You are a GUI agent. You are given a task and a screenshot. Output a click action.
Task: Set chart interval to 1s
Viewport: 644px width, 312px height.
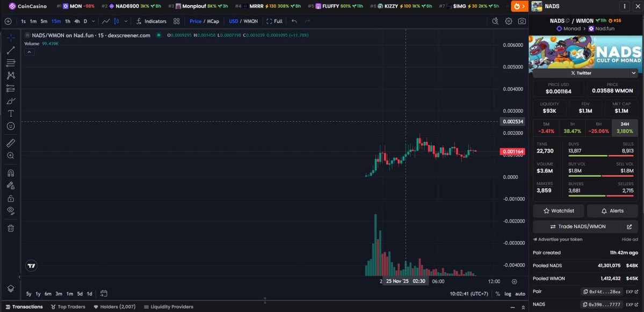tap(24, 21)
